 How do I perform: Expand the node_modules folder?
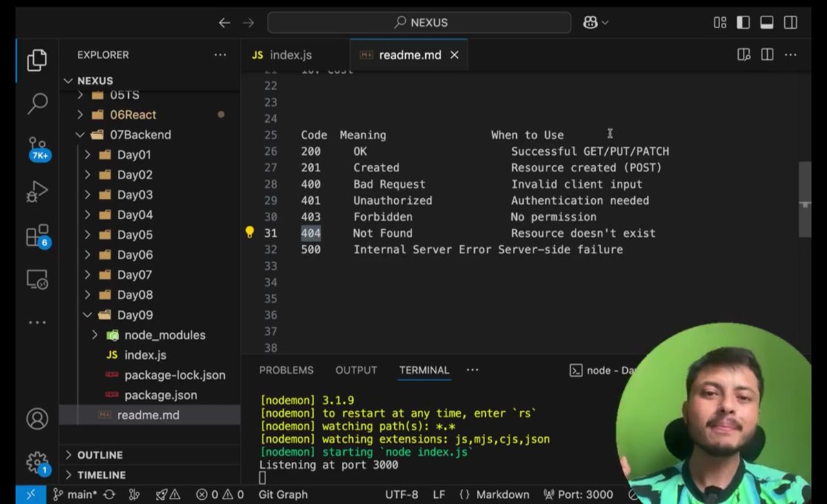[95, 335]
